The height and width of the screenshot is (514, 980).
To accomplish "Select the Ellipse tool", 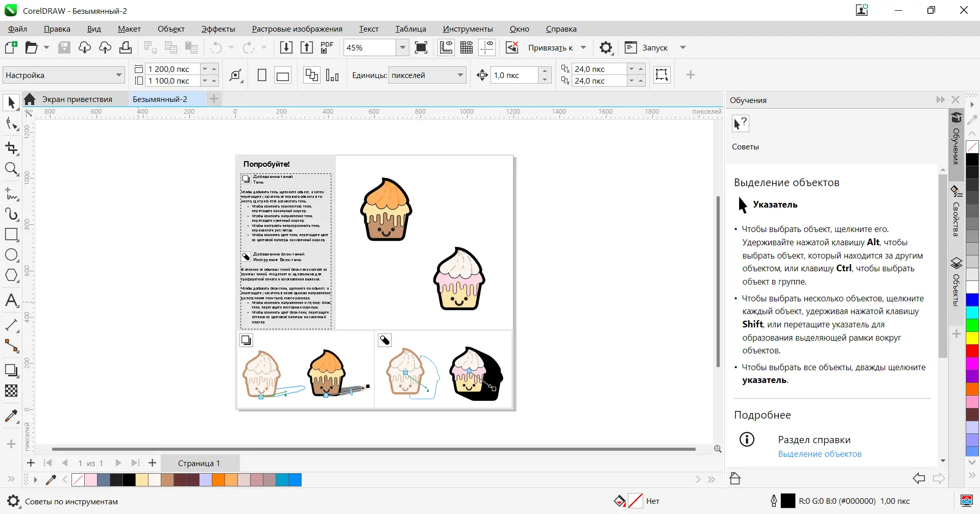I will [11, 255].
